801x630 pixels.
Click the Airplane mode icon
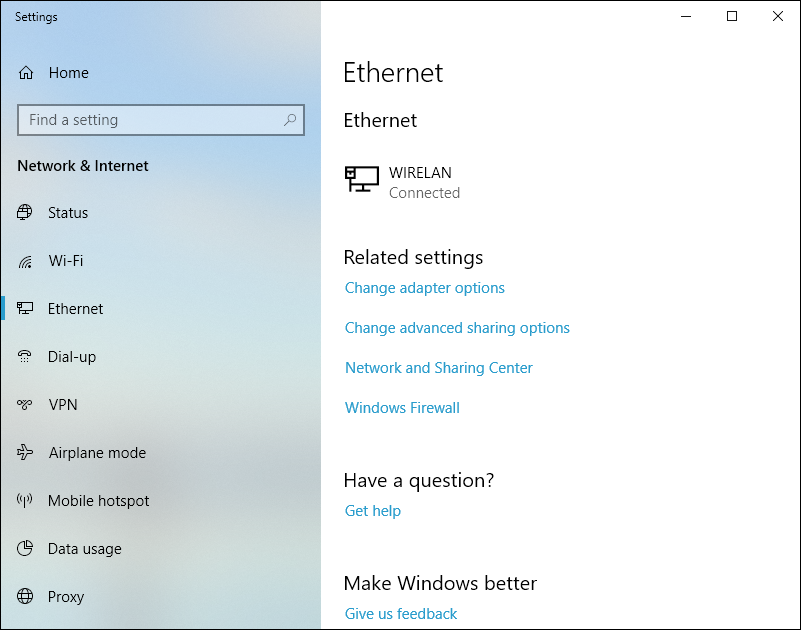pos(25,452)
